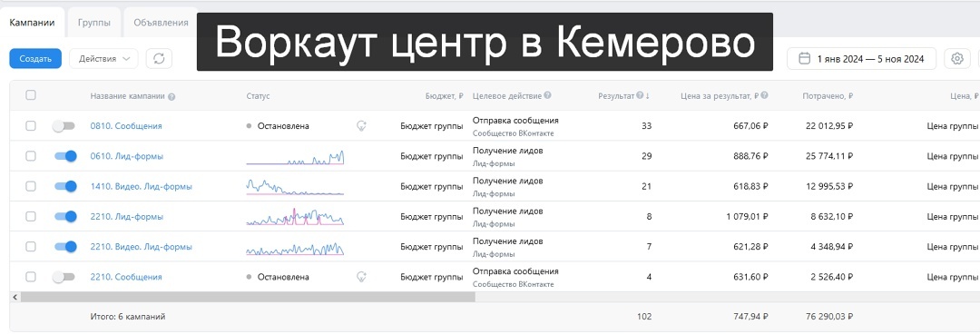Image resolution: width=980 pixels, height=334 pixels.
Task: Tick the select-all header checkbox
Action: point(31,95)
